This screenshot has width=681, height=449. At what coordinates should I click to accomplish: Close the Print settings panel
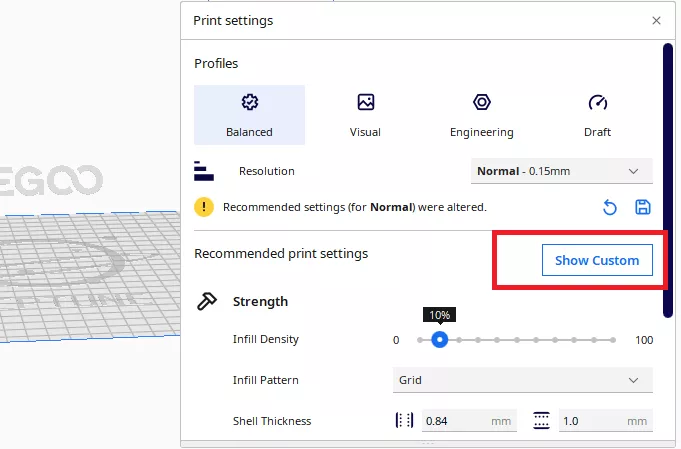coord(656,20)
